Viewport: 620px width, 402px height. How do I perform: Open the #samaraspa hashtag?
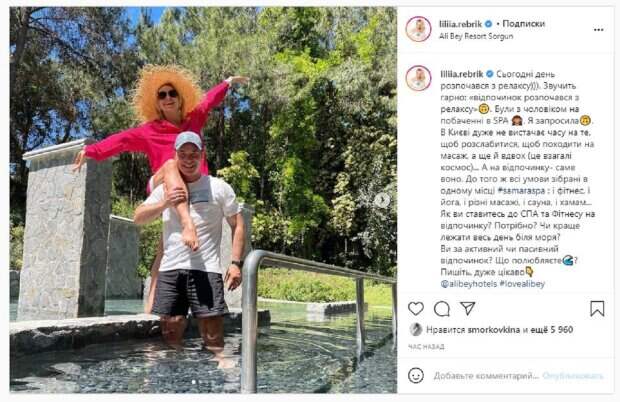[x=521, y=191]
